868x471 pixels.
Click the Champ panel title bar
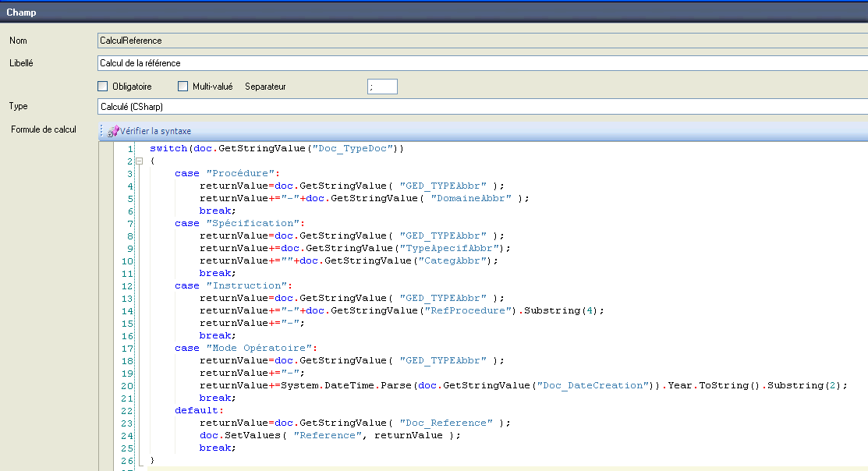434,12
